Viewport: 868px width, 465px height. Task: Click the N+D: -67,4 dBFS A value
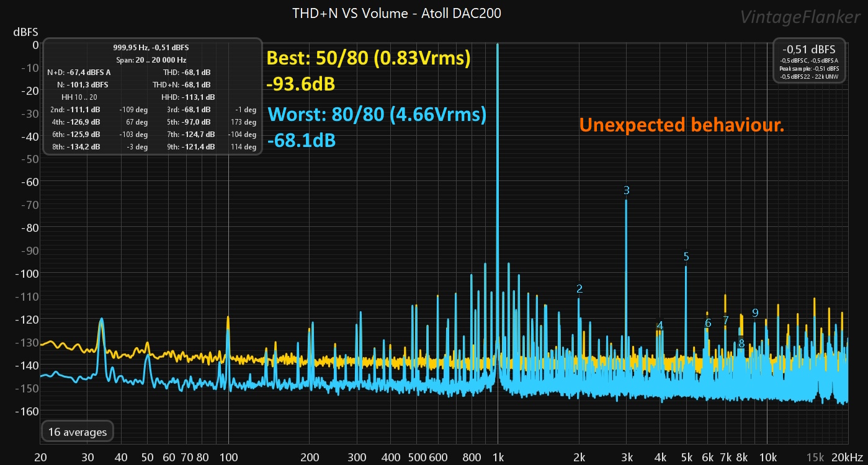[79, 72]
